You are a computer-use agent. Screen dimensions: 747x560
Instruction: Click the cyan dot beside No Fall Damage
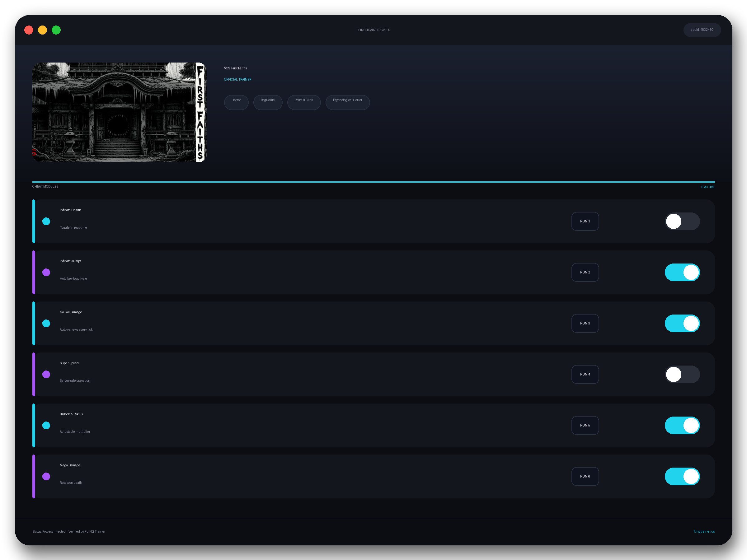point(46,323)
